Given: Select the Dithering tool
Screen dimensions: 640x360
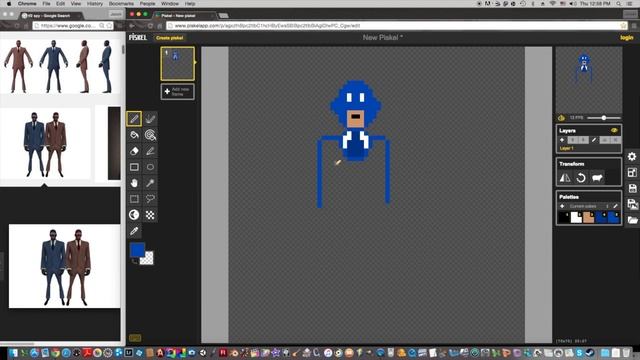Looking at the screenshot, I should point(150,215).
